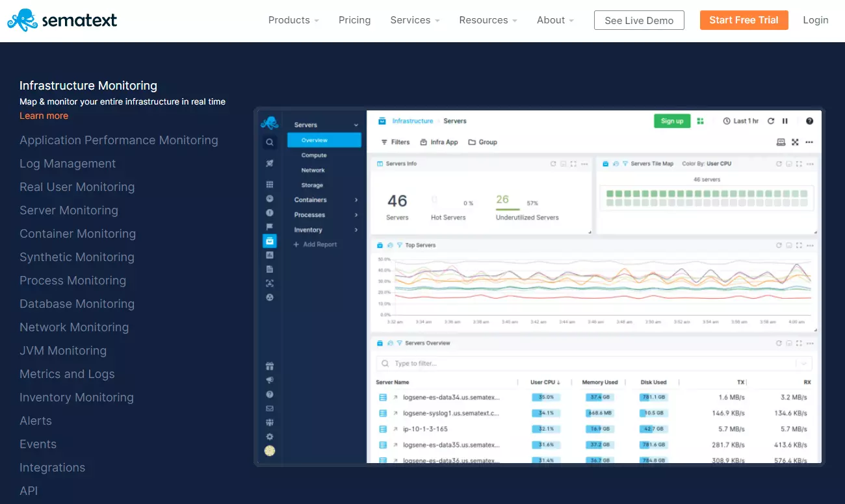Open Filters in the dashboard toolbar
Image resolution: width=845 pixels, height=504 pixels.
pos(395,142)
